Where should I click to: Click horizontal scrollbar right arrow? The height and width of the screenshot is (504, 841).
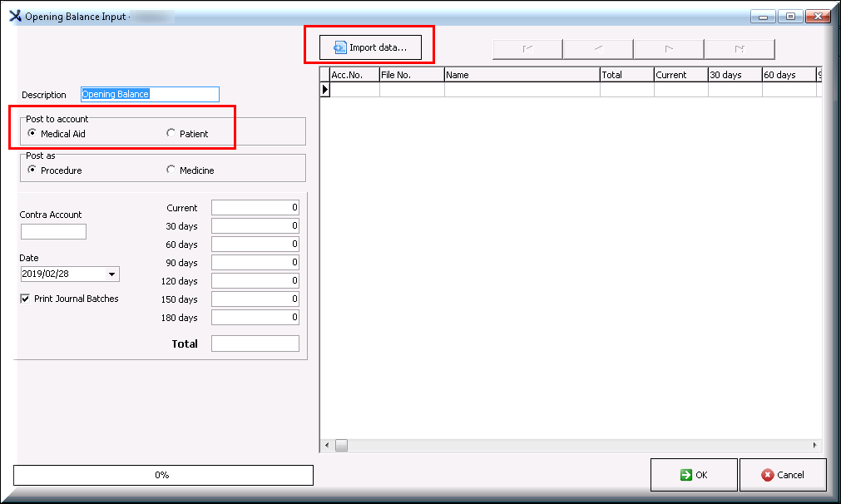[814, 445]
